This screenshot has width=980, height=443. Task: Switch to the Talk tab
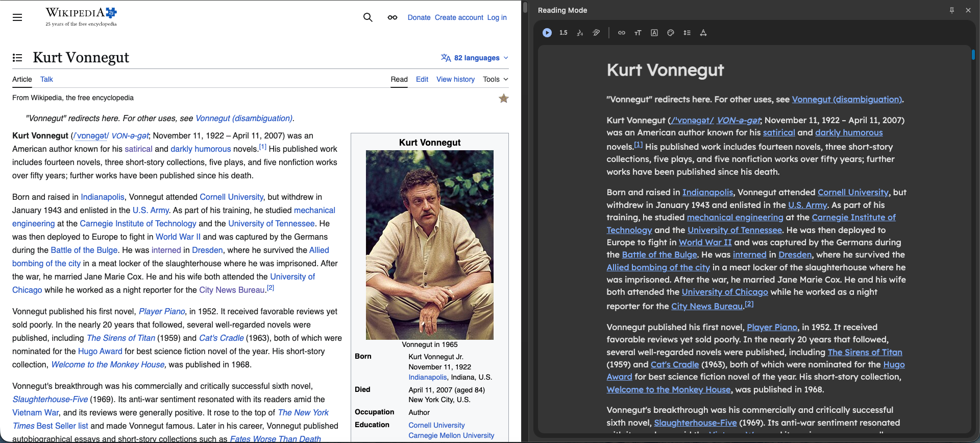click(x=46, y=79)
